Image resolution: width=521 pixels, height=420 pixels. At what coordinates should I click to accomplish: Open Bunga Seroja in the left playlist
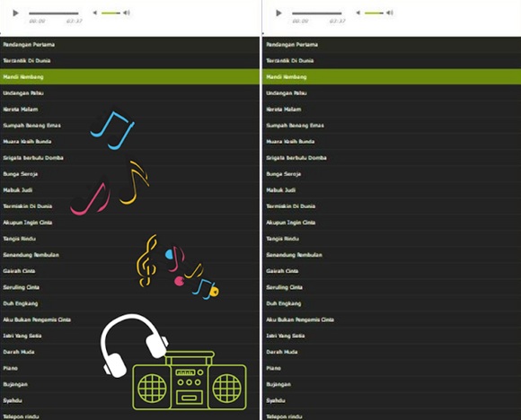pyautogui.click(x=129, y=174)
